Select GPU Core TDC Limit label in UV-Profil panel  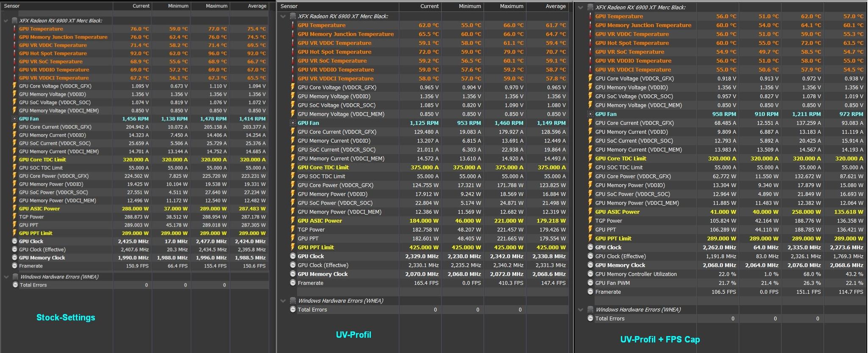[x=323, y=168]
